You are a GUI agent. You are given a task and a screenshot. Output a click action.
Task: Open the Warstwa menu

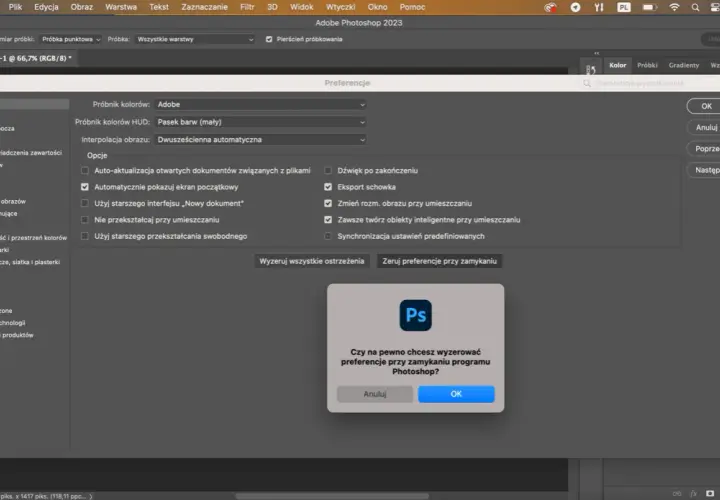pyautogui.click(x=121, y=7)
